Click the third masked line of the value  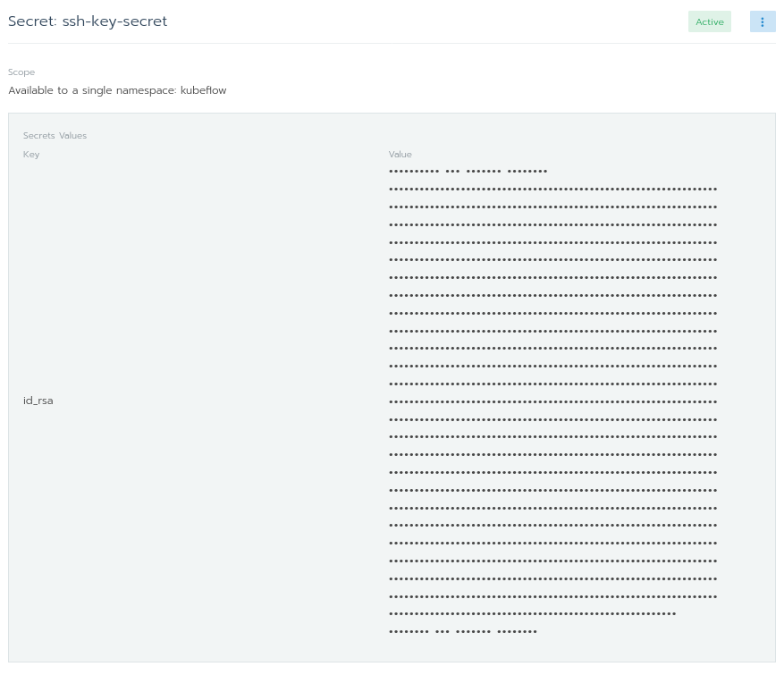click(x=552, y=207)
